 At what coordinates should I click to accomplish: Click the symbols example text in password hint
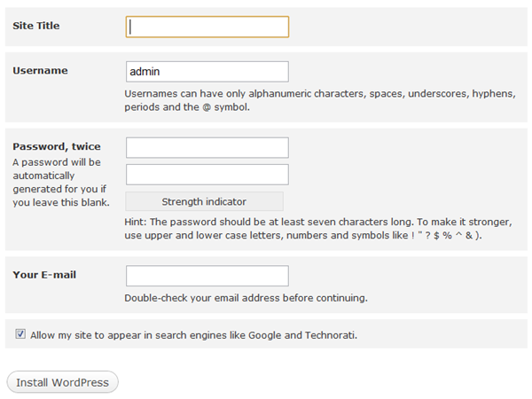(x=443, y=236)
